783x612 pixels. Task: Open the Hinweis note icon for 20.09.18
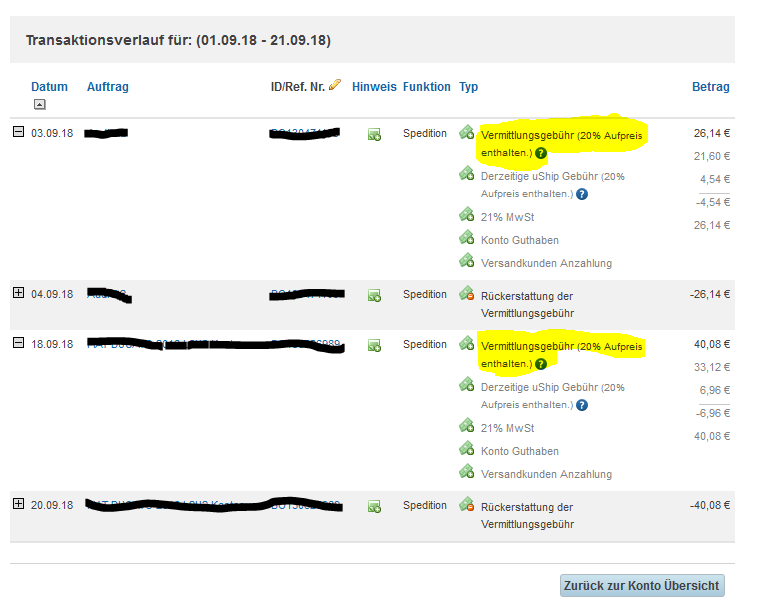pos(374,506)
